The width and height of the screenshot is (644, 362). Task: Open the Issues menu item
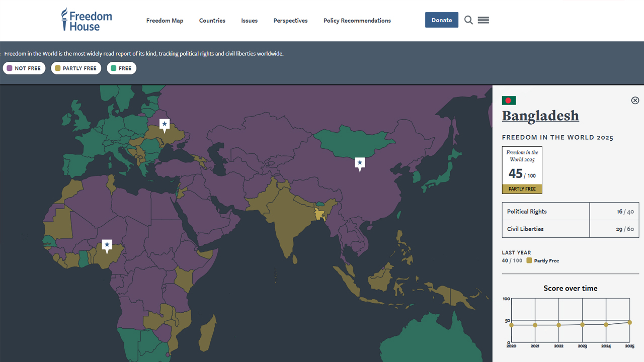point(249,21)
